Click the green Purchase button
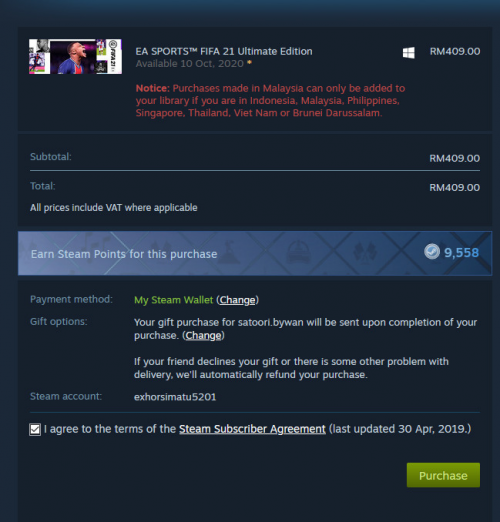Viewport: 500px width, 522px height. tap(443, 475)
